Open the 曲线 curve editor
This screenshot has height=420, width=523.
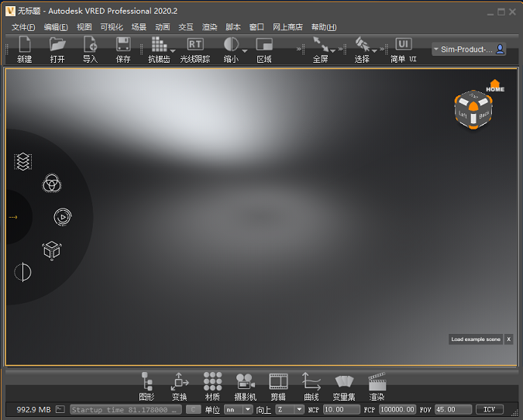311,387
